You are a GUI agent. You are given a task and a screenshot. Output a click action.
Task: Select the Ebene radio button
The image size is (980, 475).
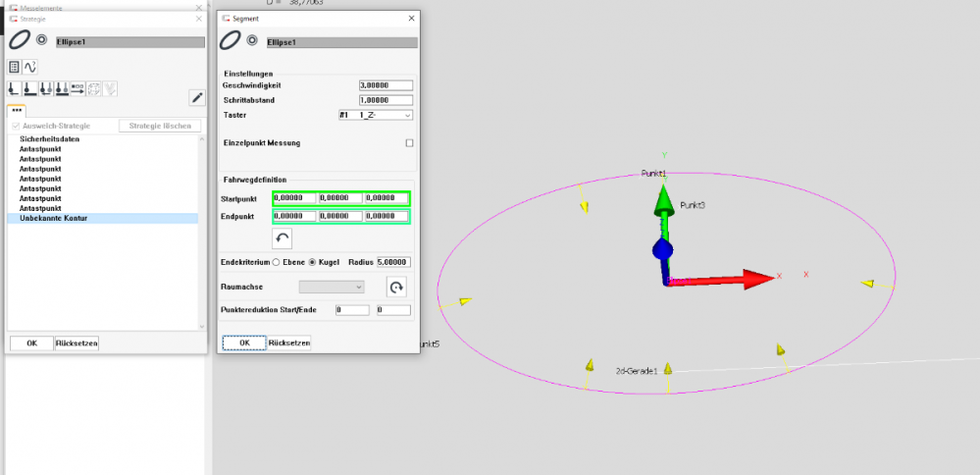276,263
